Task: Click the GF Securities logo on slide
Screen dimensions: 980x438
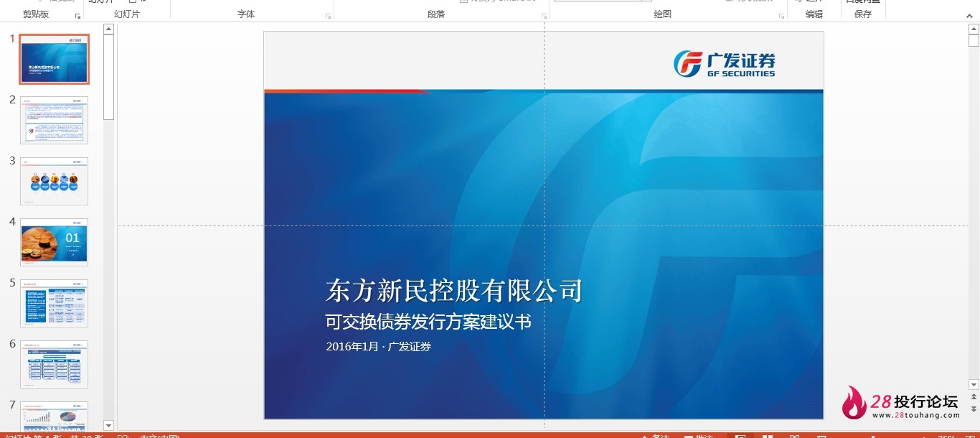Action: (725, 64)
